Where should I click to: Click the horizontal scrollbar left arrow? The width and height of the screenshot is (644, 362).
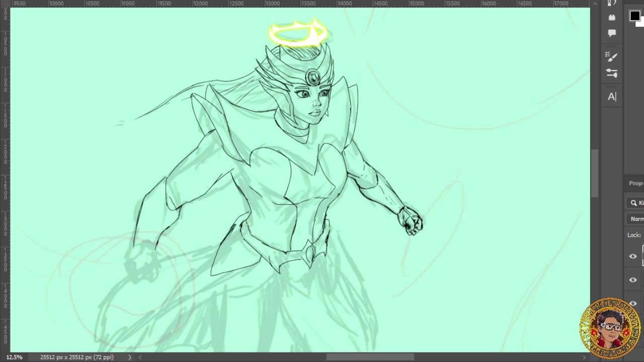pos(140,357)
